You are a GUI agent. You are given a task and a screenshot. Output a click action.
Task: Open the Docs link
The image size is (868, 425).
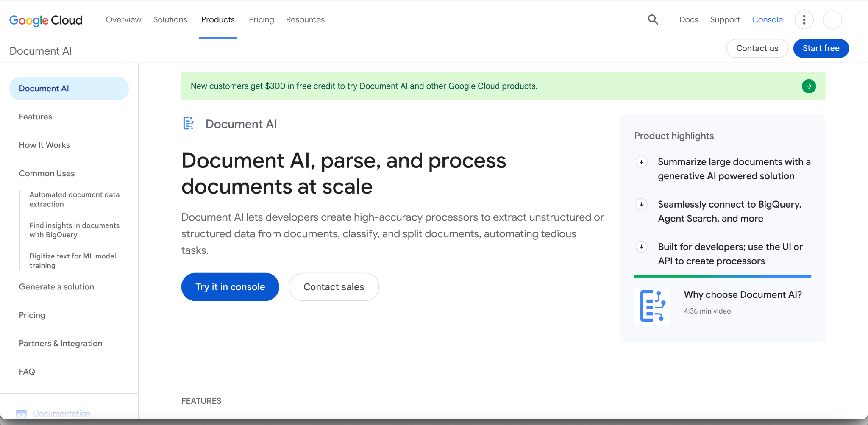[x=689, y=20]
